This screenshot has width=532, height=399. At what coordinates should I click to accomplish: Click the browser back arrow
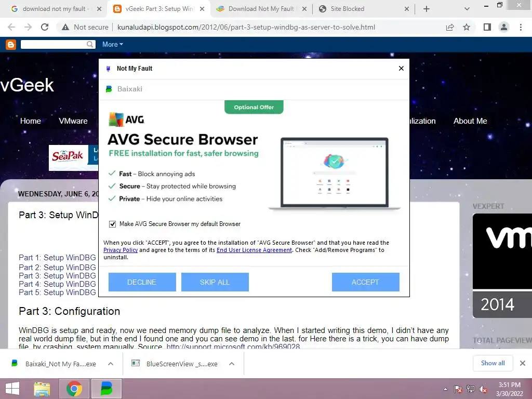pos(11,27)
